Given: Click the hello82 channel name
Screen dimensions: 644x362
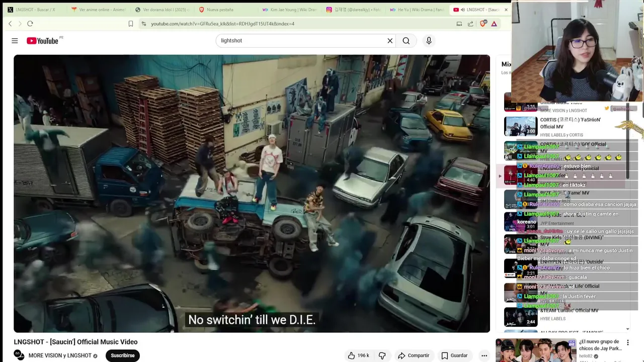Looking at the screenshot, I should tap(586, 356).
